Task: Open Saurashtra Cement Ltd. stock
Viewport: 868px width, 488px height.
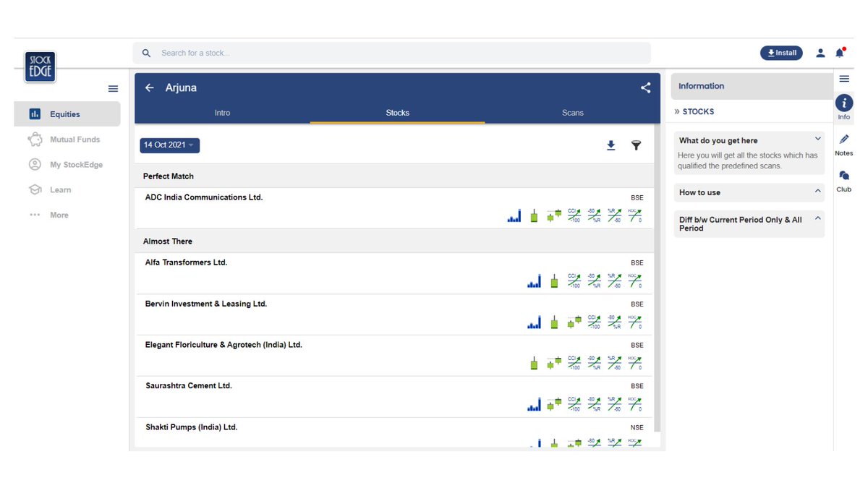Action: (189, 386)
